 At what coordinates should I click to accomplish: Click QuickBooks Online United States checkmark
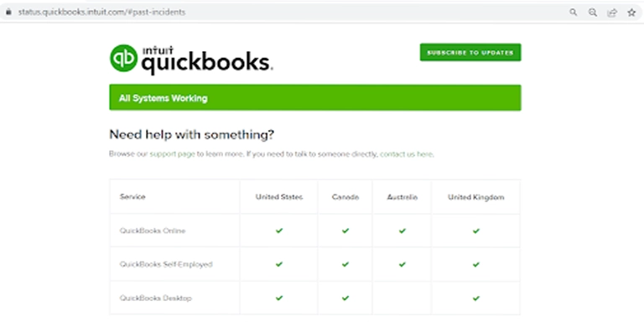pos(279,231)
